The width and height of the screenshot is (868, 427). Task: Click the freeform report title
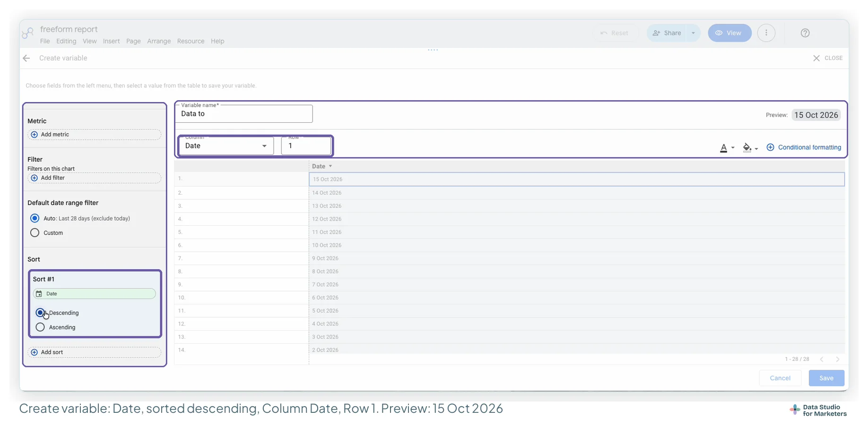click(69, 29)
